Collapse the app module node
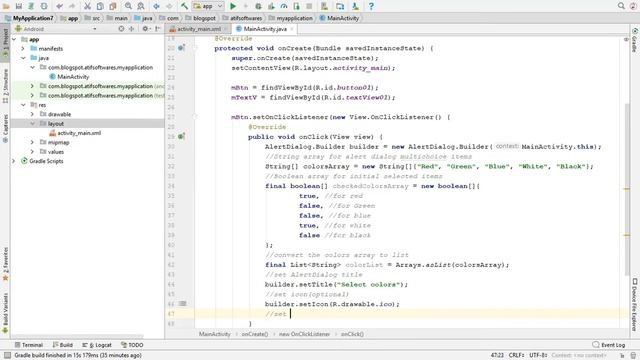This screenshot has height=360, width=640. tap(14, 39)
